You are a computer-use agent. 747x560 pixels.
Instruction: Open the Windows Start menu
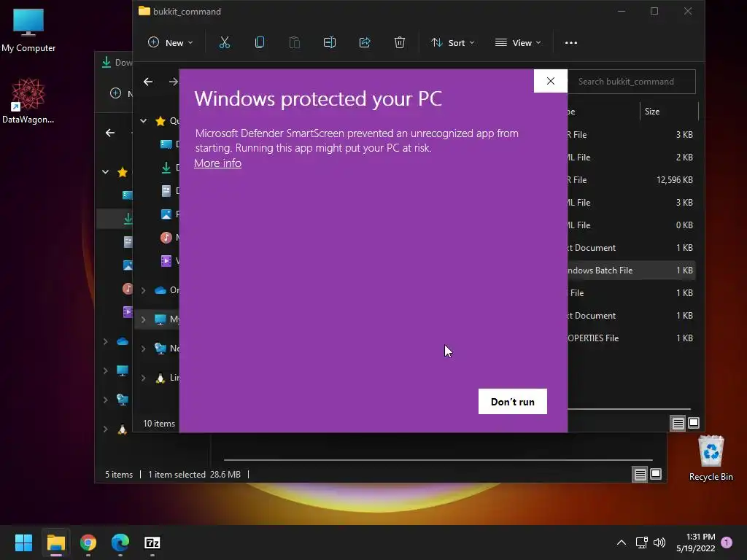[23, 542]
